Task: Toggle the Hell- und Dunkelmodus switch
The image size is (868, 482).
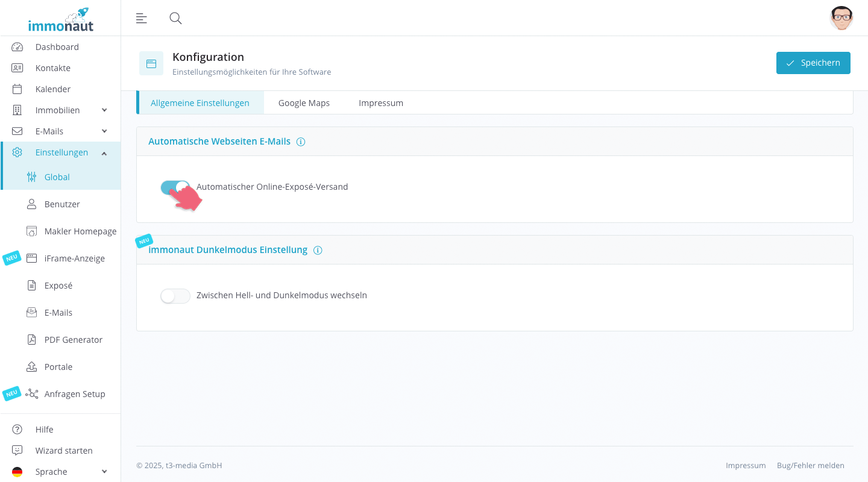Action: (175, 296)
